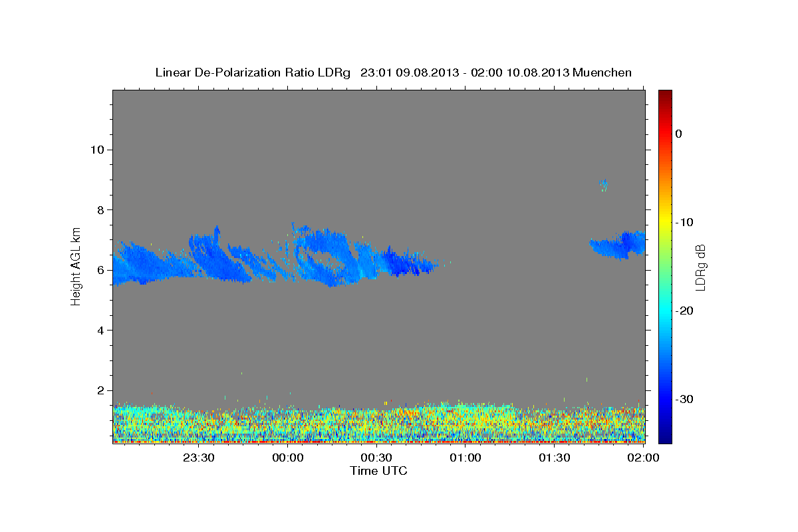The width and height of the screenshot is (798, 532).
Task: Click the 'Time UTC' axis label
Action: (378, 471)
